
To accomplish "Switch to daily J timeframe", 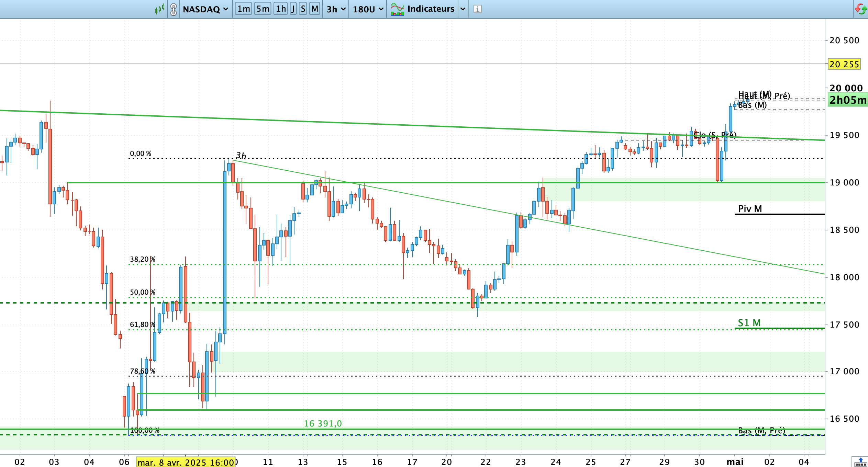I will [x=293, y=9].
